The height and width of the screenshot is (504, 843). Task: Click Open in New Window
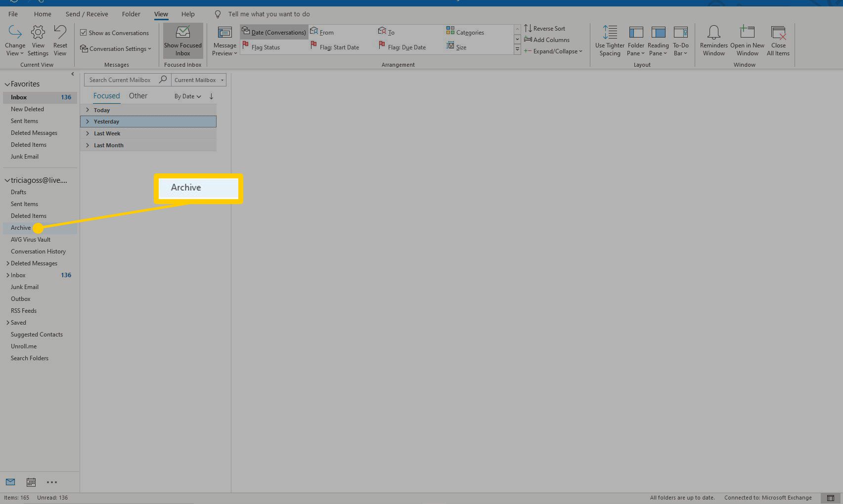[x=747, y=41]
